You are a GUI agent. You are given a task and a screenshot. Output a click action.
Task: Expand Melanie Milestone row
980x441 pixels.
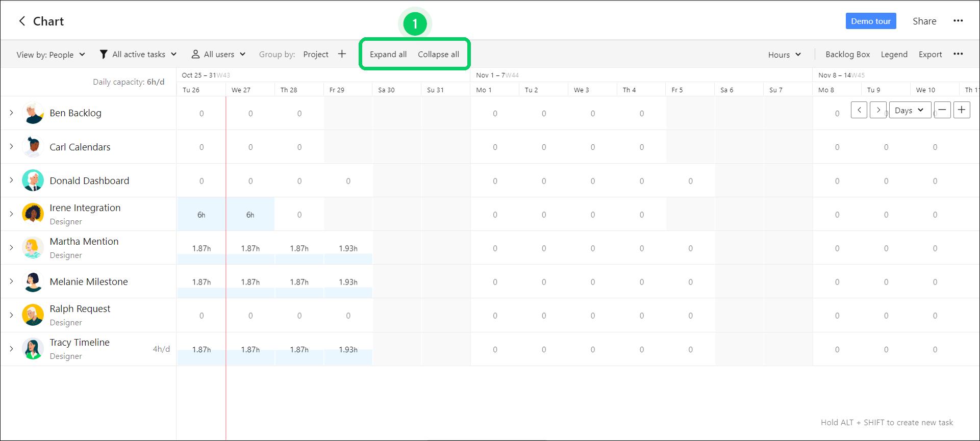pos(11,281)
